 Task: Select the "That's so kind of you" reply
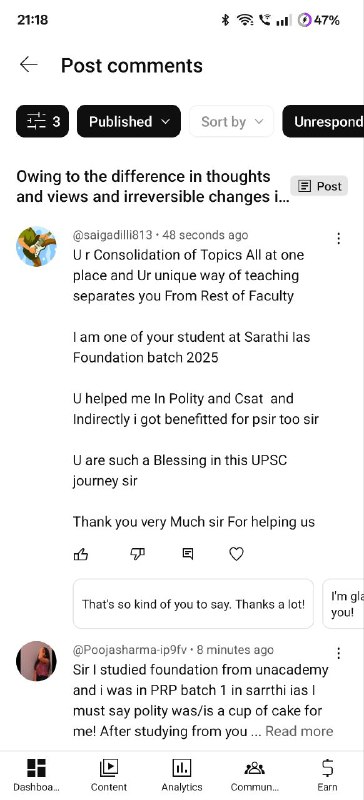193,604
